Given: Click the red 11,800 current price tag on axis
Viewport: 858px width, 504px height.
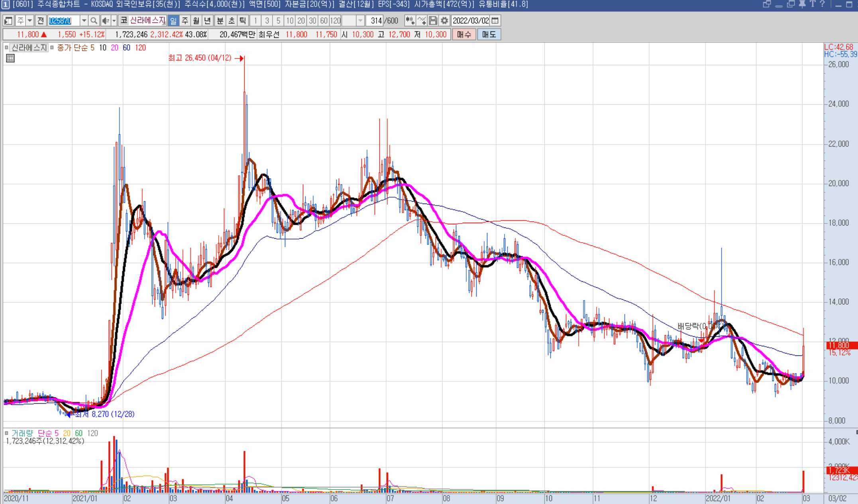Looking at the screenshot, I should pyautogui.click(x=841, y=345).
